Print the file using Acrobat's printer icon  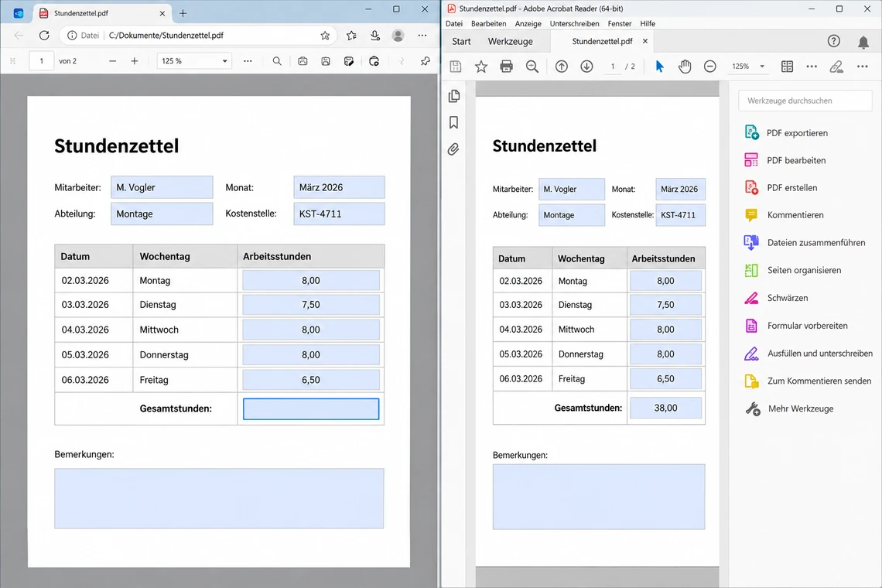pos(506,67)
